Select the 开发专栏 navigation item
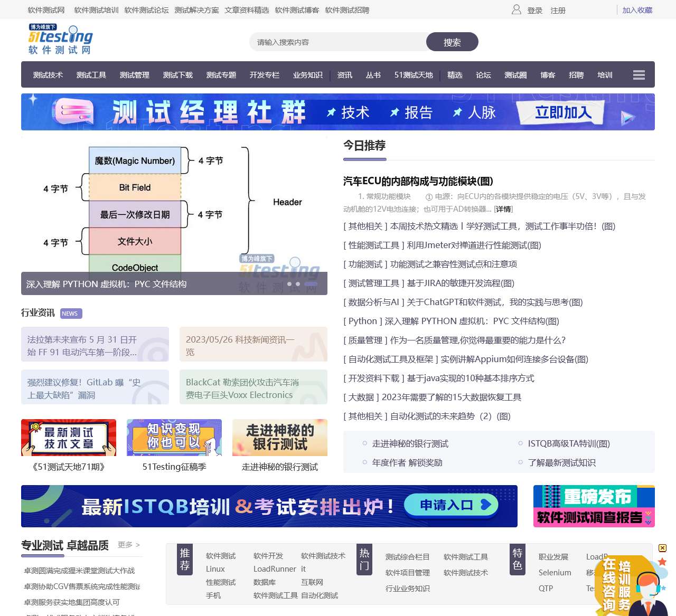 click(265, 75)
